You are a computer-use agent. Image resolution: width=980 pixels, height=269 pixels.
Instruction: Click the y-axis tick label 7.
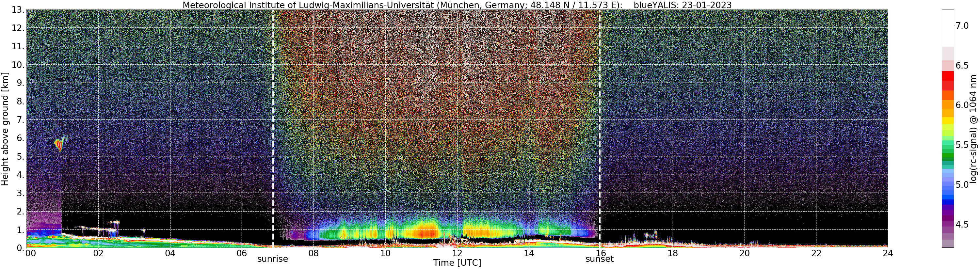pos(21,120)
